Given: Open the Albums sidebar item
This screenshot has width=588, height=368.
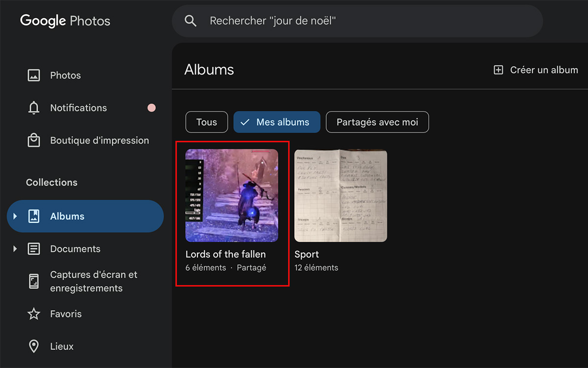Looking at the screenshot, I should pos(67,216).
